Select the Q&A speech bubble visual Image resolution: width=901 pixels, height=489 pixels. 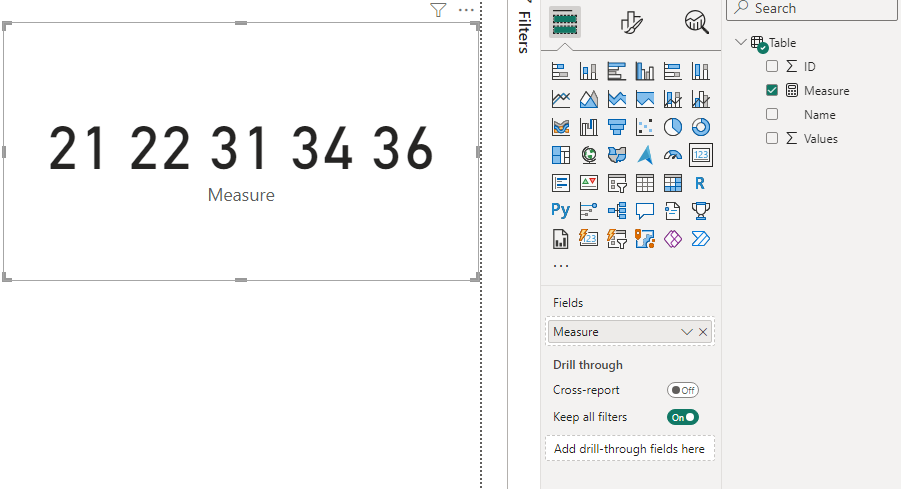pos(645,211)
